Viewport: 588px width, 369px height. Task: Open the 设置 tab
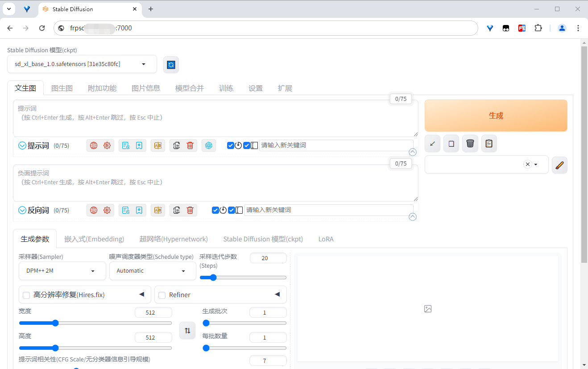[x=256, y=88]
